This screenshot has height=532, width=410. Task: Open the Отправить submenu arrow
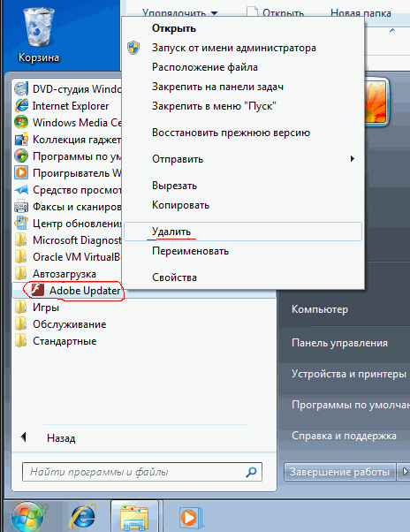tap(353, 159)
